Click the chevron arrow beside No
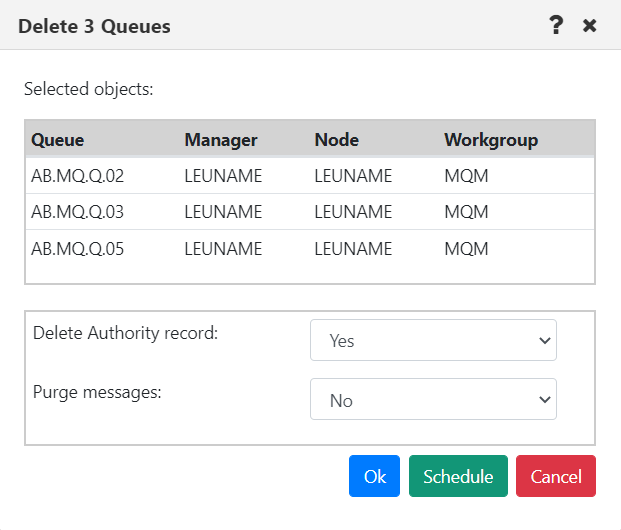The height and width of the screenshot is (530, 621). 545,400
